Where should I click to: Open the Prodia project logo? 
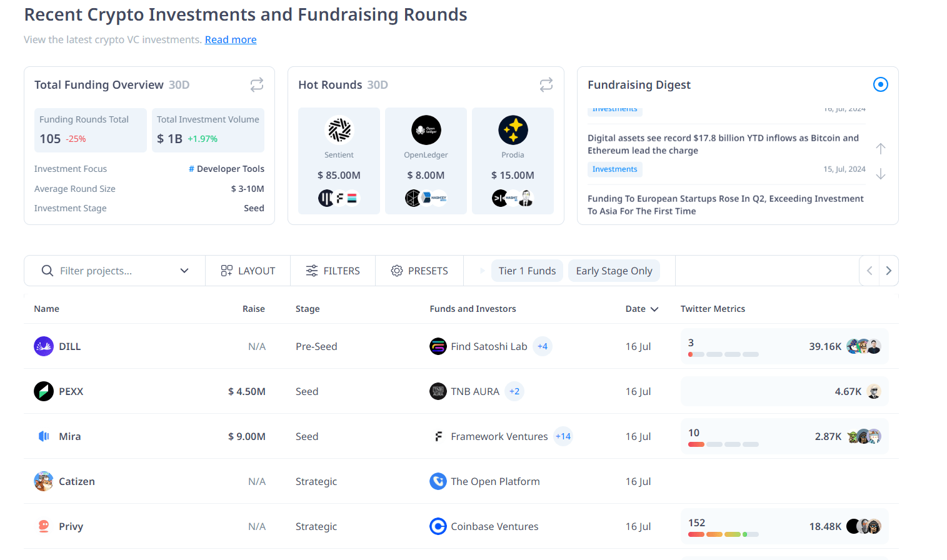[x=513, y=130]
